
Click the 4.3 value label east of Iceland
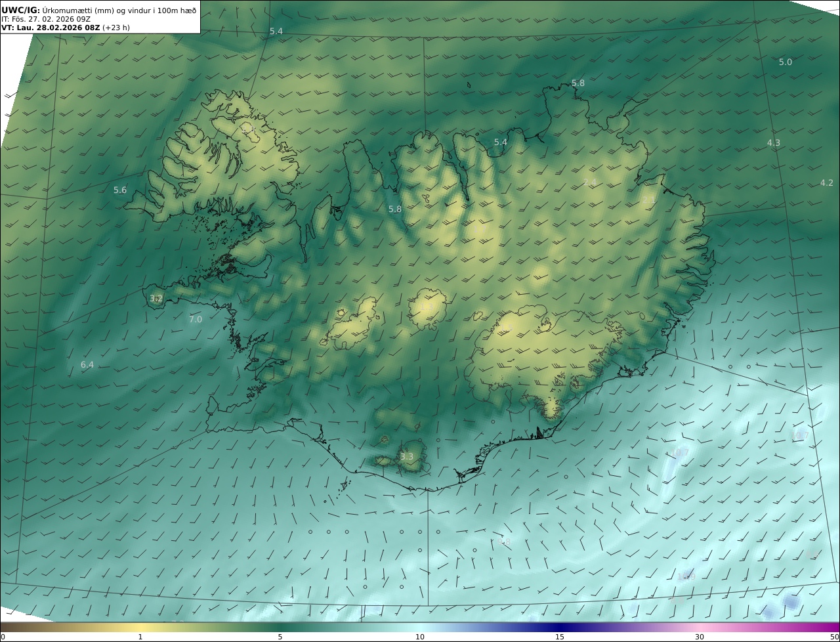(774, 143)
